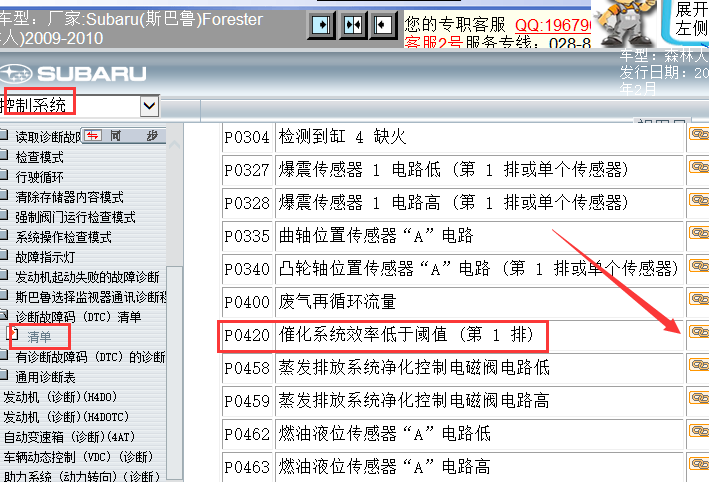709x482 pixels.
Task: Click the 蒸发排放系统净化控制电磁阀电路高 description
Action: pos(414,401)
